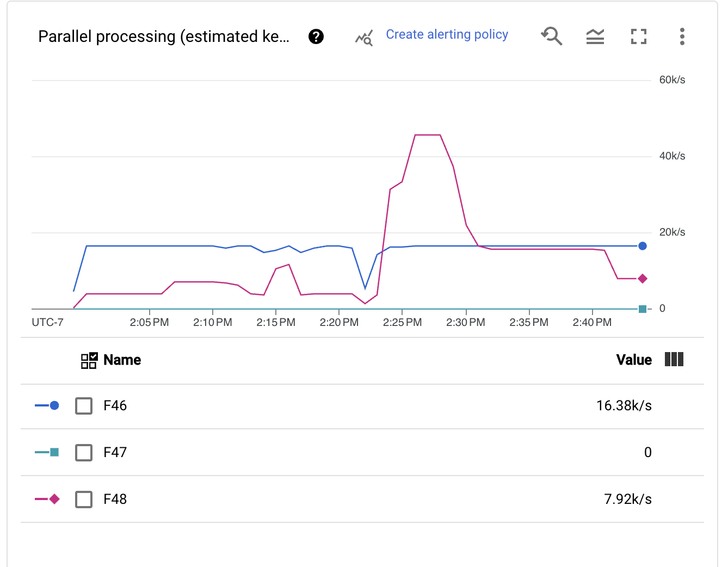Image resolution: width=728 pixels, height=567 pixels.
Task: Select the F48 legend row label
Action: 115,499
